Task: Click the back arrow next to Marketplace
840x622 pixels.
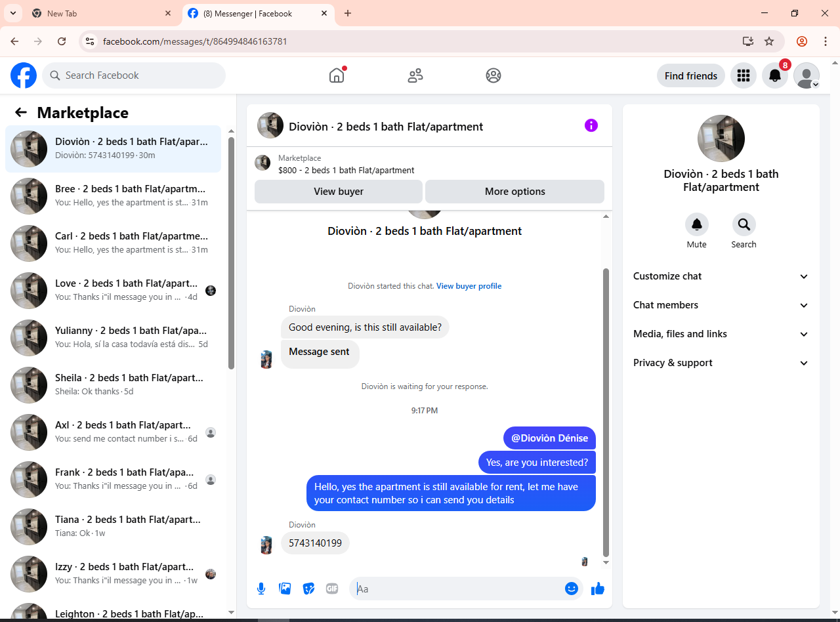Action: click(21, 112)
